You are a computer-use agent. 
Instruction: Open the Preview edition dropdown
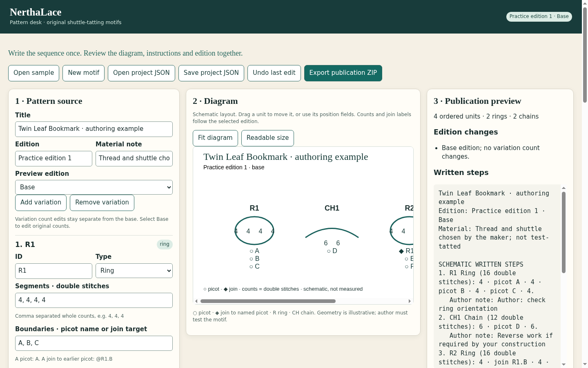(x=94, y=187)
